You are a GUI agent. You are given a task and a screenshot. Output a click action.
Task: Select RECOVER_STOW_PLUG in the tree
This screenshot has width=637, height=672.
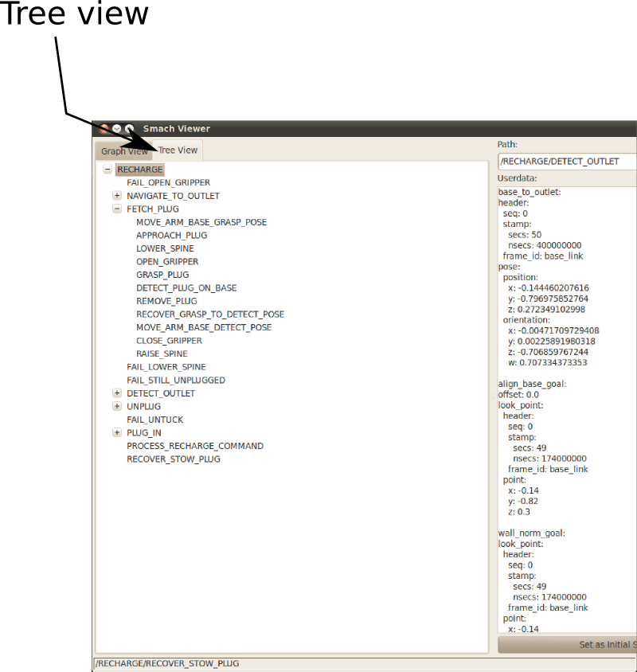174,459
